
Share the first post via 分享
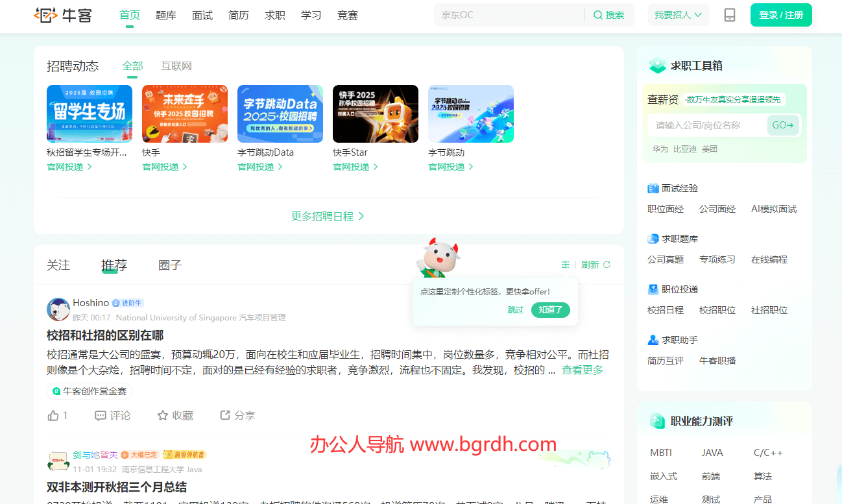pyautogui.click(x=226, y=415)
